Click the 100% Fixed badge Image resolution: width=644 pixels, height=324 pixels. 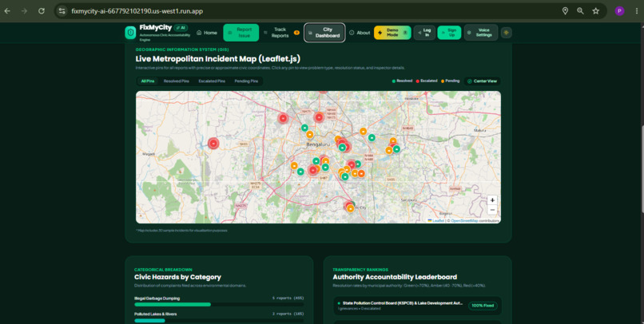[x=483, y=306]
